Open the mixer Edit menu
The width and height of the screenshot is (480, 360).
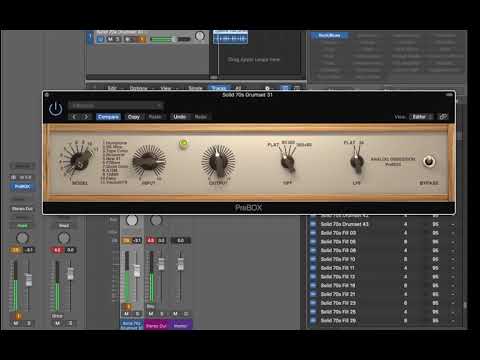coord(112,88)
